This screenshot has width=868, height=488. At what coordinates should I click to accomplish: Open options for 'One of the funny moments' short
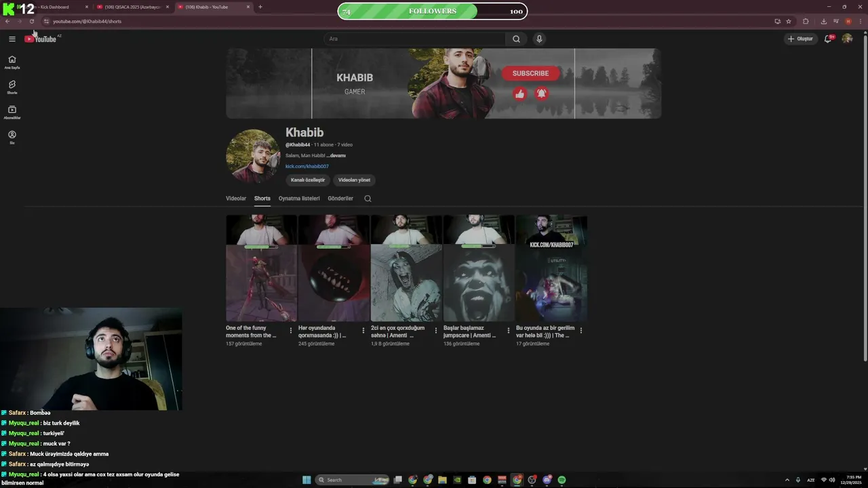click(291, 331)
